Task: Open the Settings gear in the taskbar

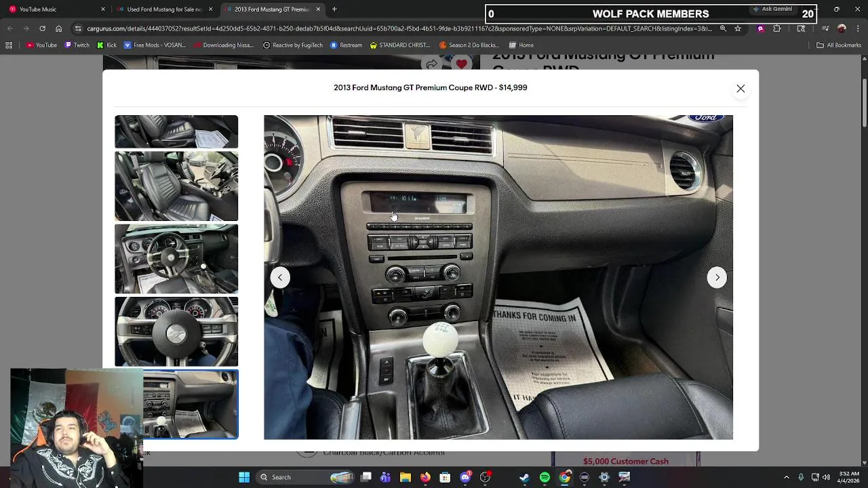Action: point(604,477)
